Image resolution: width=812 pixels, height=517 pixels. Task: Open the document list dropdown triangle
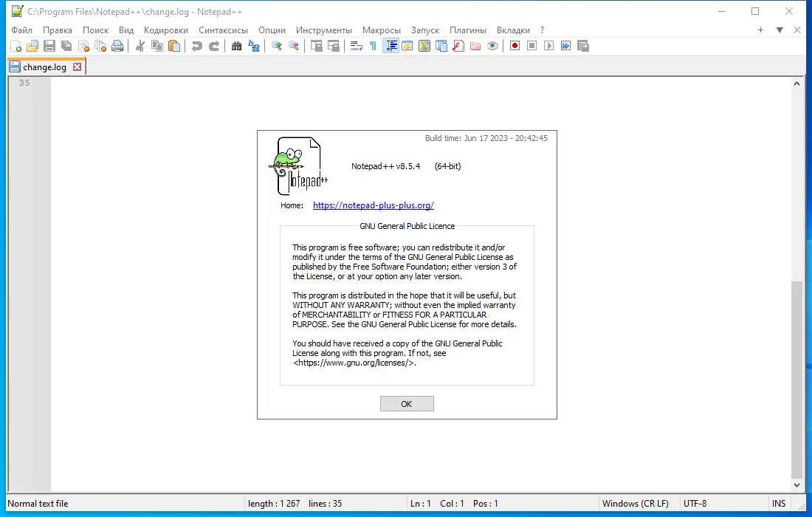point(780,30)
